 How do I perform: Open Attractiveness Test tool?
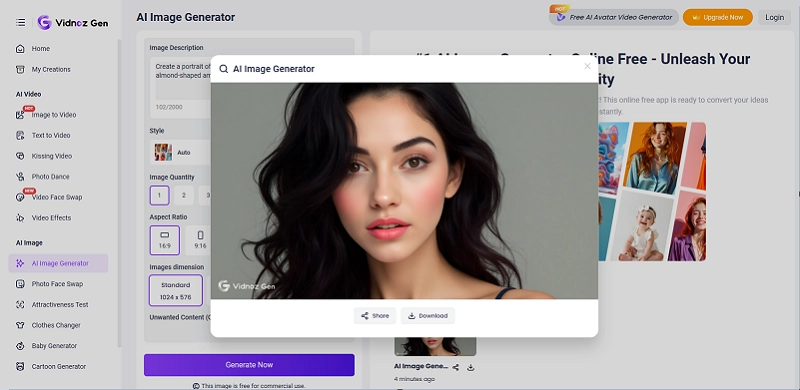pos(59,305)
